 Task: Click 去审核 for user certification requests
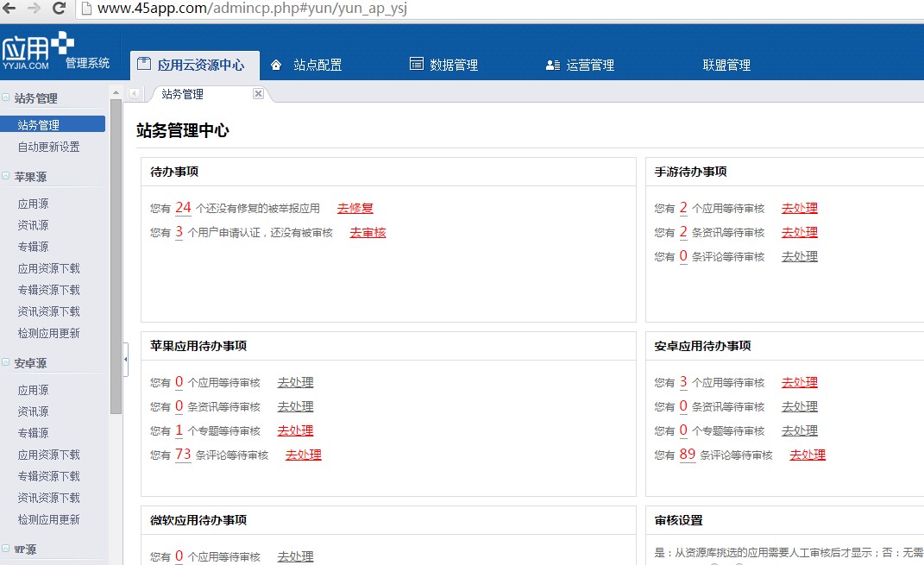(x=368, y=233)
